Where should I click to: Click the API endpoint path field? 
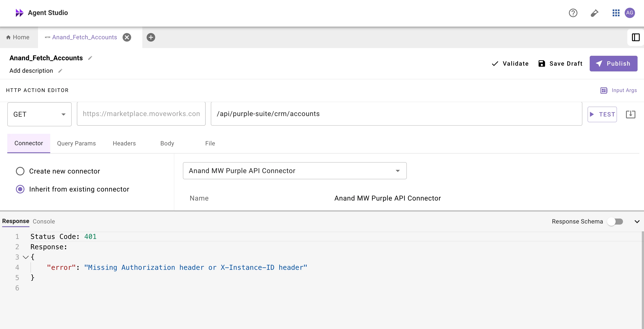click(396, 114)
